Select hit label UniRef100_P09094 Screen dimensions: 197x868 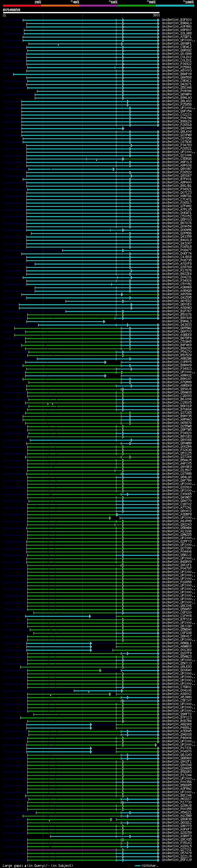tap(177, 91)
